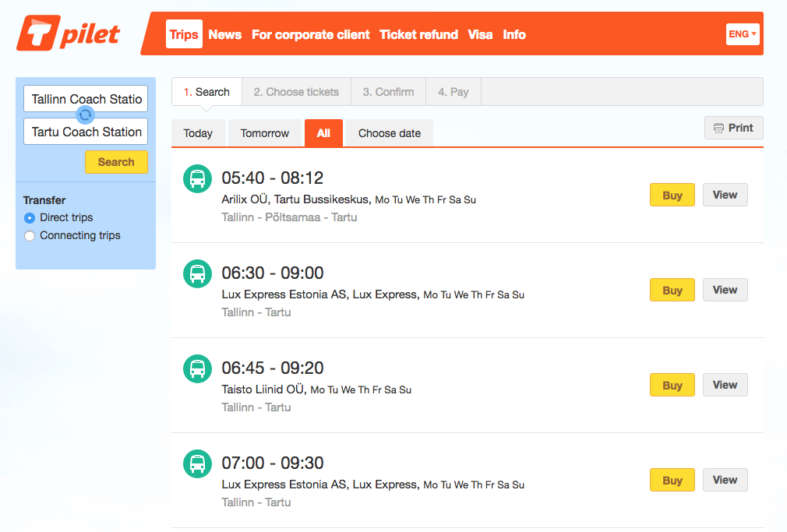The image size is (787, 532).
Task: Open the Info menu item
Action: coord(514,34)
